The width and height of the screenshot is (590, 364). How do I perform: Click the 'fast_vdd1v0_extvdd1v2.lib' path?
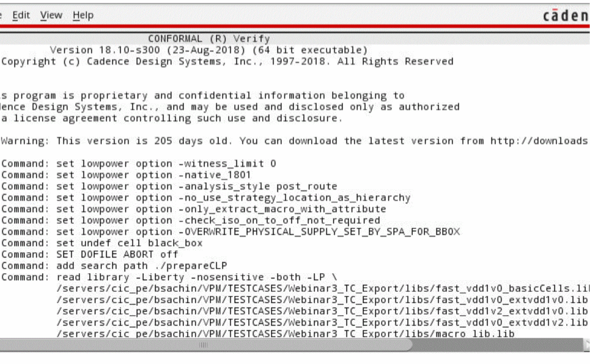pyautogui.click(x=322, y=322)
